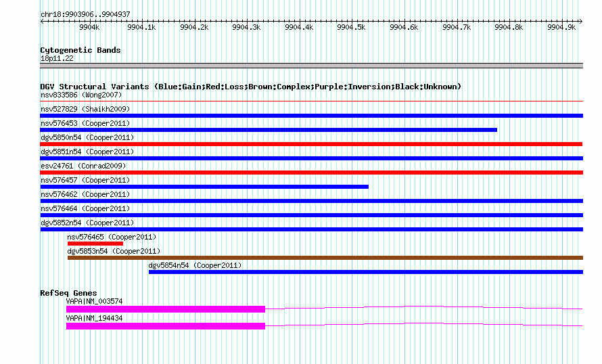Select the red dgv5850n54 loss bar
The height and width of the screenshot is (364, 602).
click(x=311, y=144)
